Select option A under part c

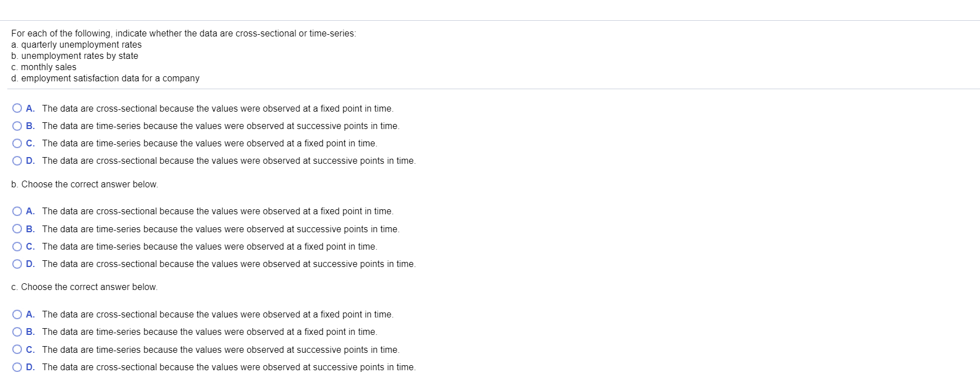(17, 314)
